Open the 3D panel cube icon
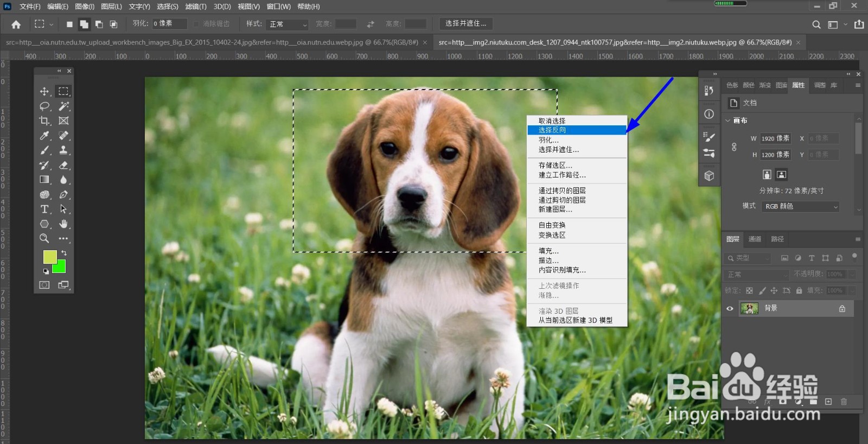The height and width of the screenshot is (444, 868). tap(709, 176)
